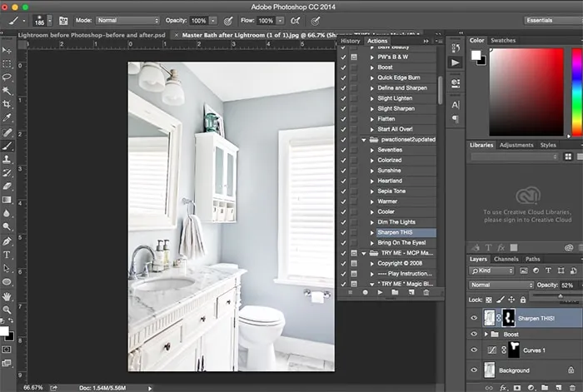583x392 pixels.
Task: Select the Hand tool
Action: [x=7, y=296]
